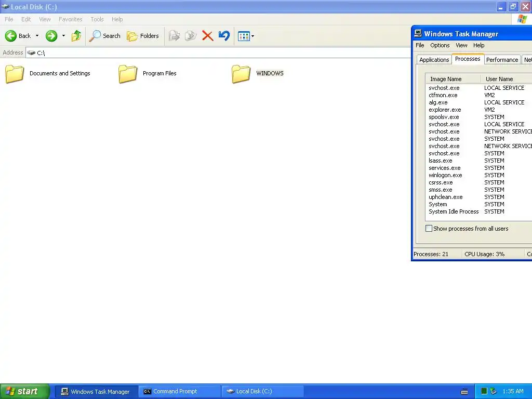Switch to the Performance tab
This screenshot has width=532, height=399.
pos(502,60)
